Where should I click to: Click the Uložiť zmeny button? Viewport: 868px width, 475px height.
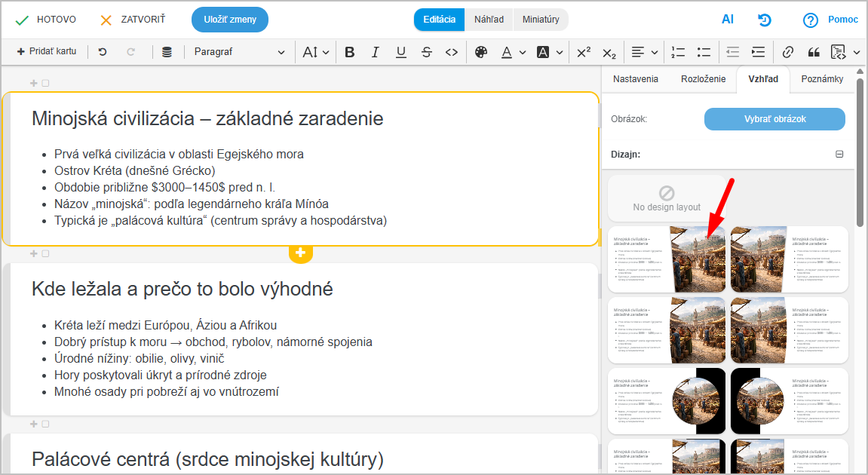(230, 20)
